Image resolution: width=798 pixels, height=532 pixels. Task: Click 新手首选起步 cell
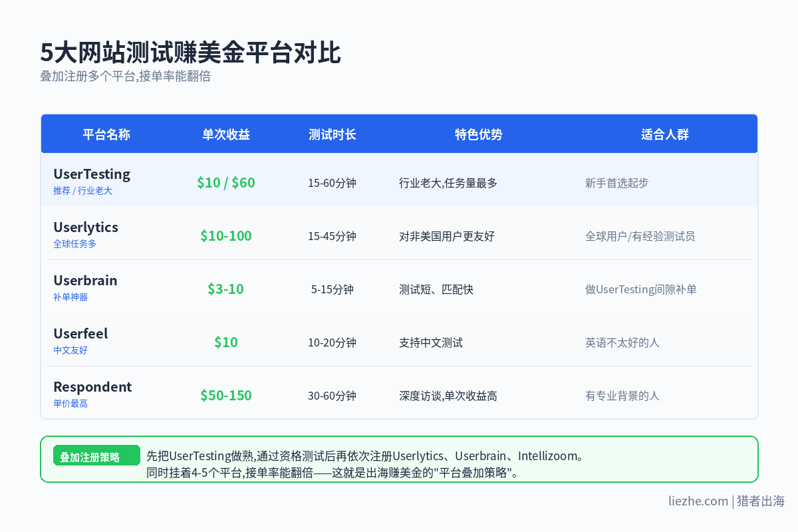[617, 183]
